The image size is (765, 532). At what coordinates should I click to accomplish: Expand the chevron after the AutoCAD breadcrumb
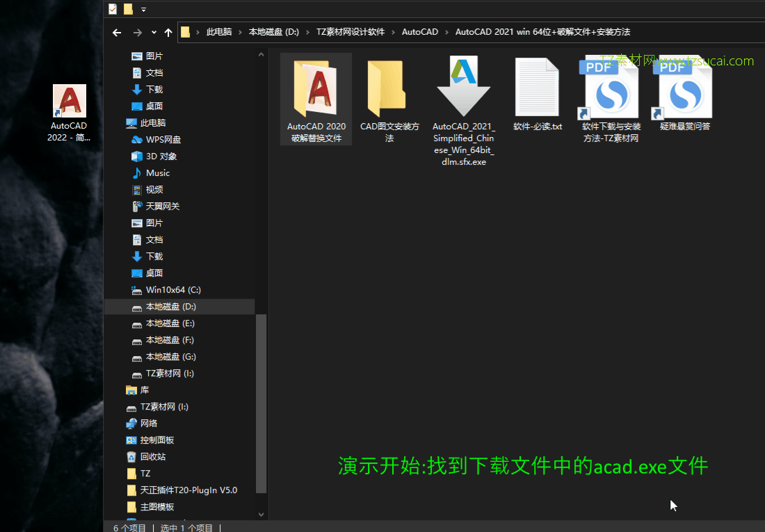click(x=446, y=32)
